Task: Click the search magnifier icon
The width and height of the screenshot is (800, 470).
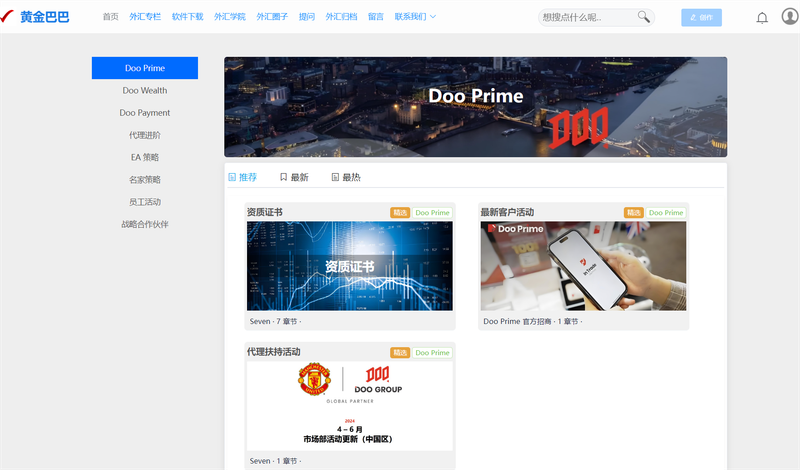Action: (x=643, y=17)
